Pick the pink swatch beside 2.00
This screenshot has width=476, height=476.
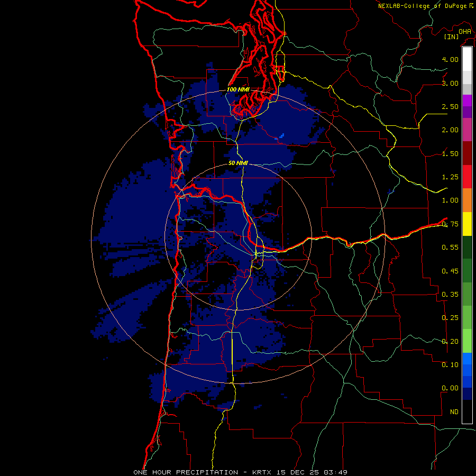click(467, 130)
